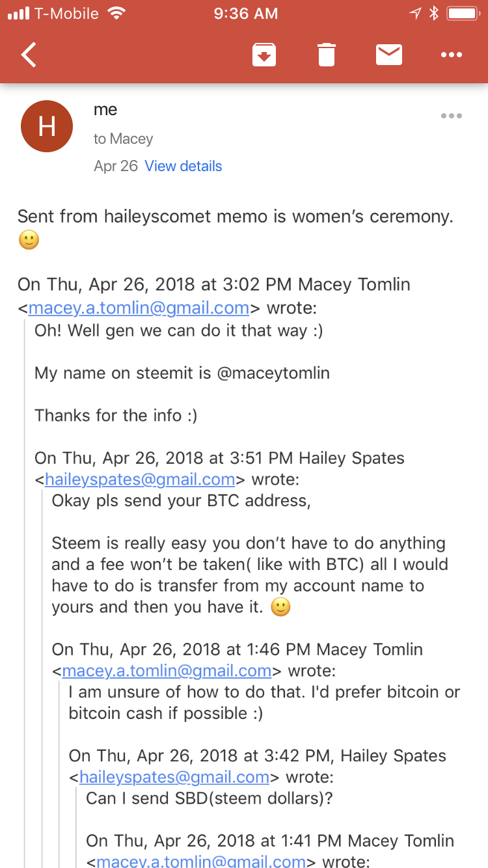
Task: Mark the email unread with the envelope icon
Action: click(389, 55)
